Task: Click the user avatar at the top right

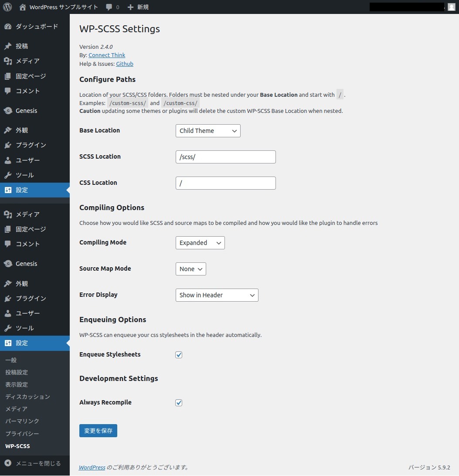Action: [x=452, y=7]
